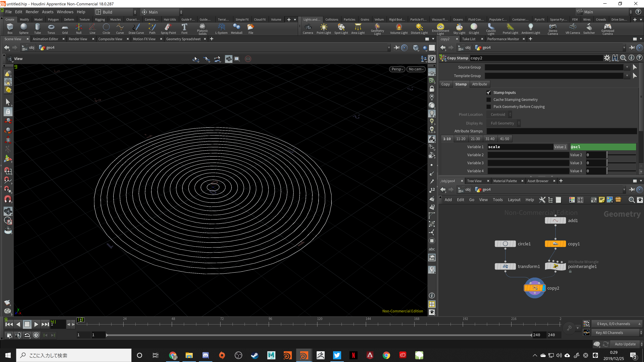Viewport: 644px width, 362px height.
Task: Uncheck the Stamp Inputs checkbox
Action: point(489,93)
